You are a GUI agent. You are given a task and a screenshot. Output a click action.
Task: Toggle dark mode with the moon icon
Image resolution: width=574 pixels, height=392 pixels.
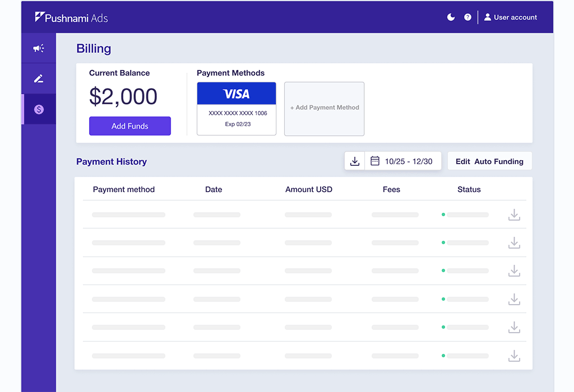point(451,17)
